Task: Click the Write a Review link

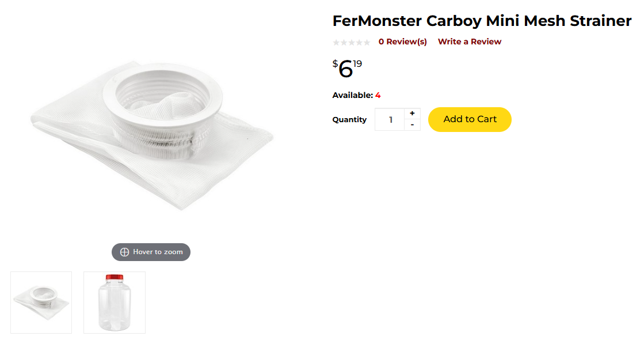Action: (x=470, y=41)
